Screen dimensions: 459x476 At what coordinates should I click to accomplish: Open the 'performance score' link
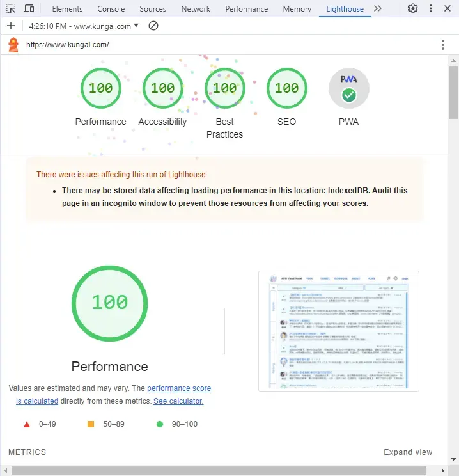click(179, 388)
